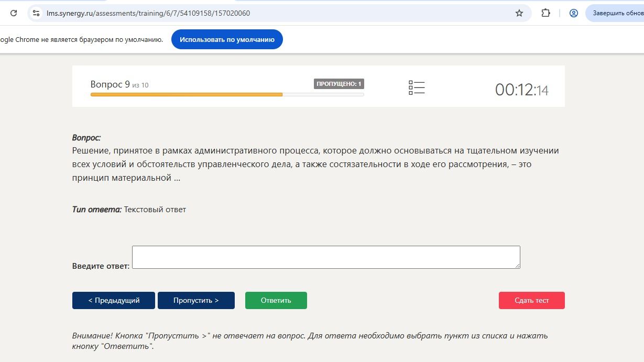Viewport: 644px width, 362px height.
Task: Open site information icon in address bar
Action: (36, 13)
